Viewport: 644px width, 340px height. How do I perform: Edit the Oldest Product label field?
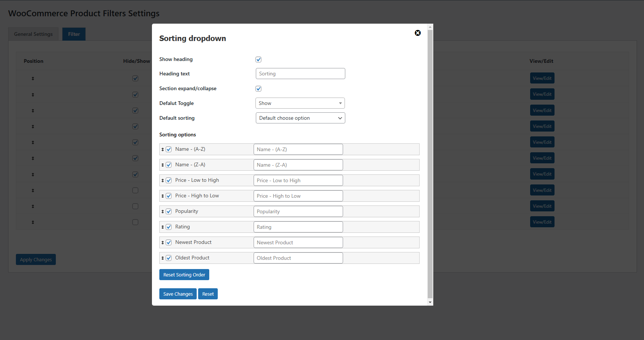[298, 258]
